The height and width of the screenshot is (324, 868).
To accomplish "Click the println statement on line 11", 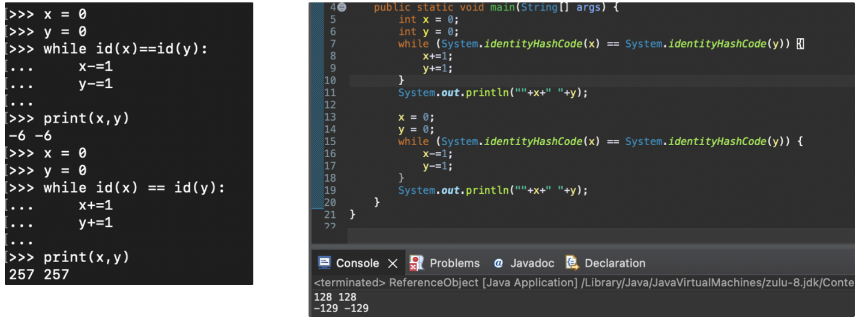I will [493, 93].
